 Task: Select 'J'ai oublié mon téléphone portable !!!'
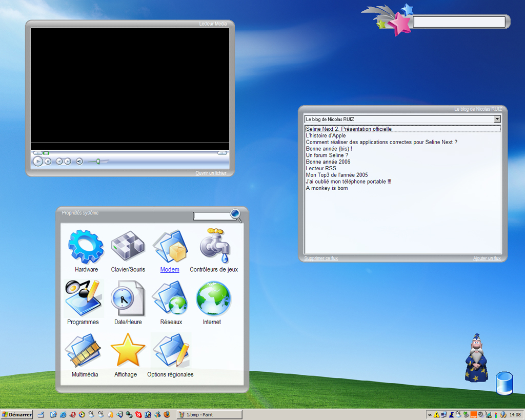point(349,182)
